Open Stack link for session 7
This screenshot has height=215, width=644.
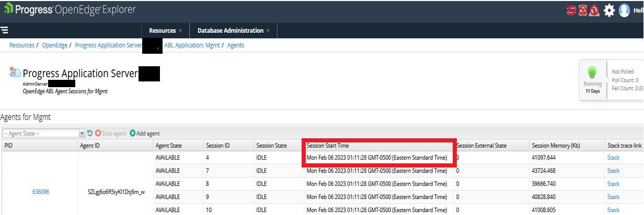point(613,171)
